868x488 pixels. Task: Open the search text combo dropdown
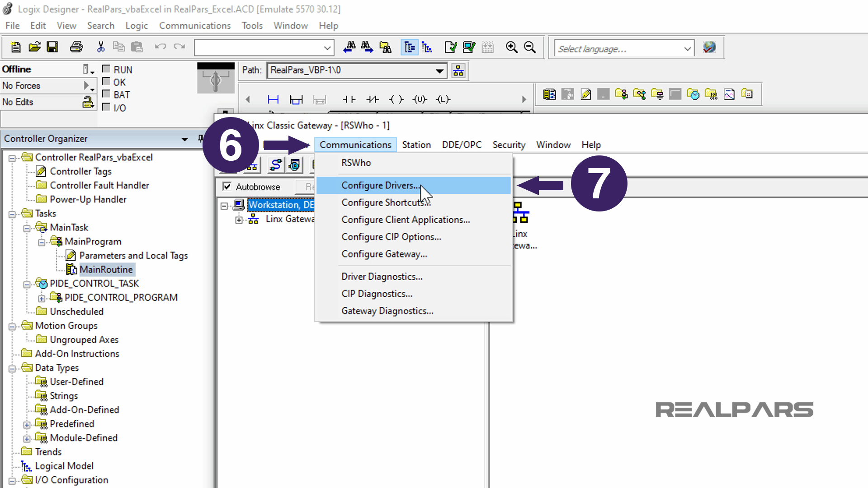[327, 47]
